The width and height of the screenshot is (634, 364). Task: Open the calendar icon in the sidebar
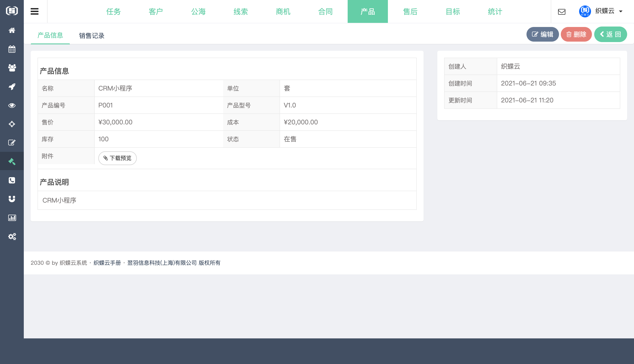point(12,49)
